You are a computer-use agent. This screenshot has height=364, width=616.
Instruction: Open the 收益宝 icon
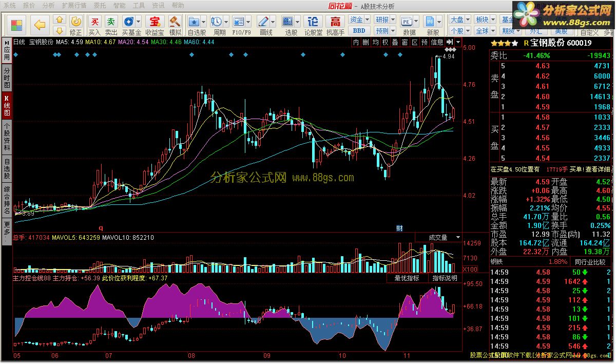154,21
